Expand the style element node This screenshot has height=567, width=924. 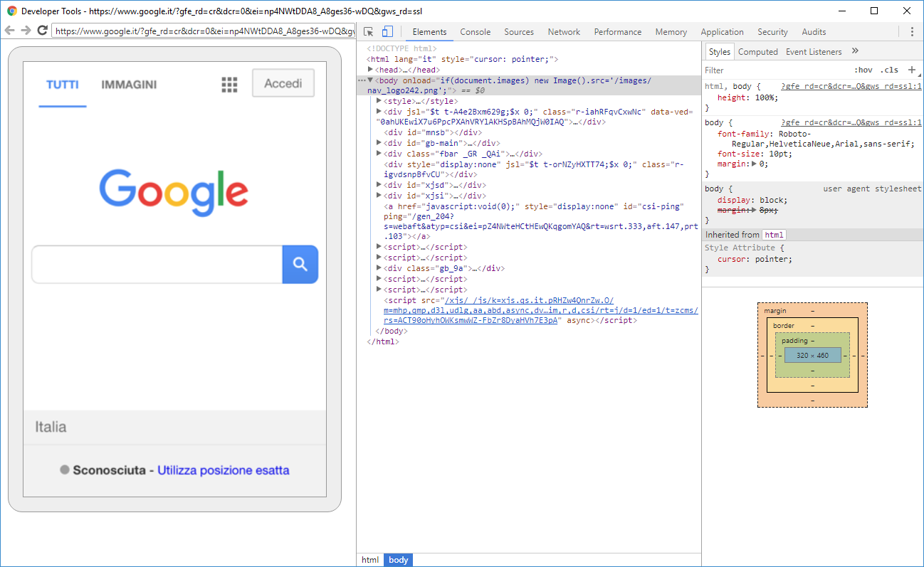click(379, 101)
